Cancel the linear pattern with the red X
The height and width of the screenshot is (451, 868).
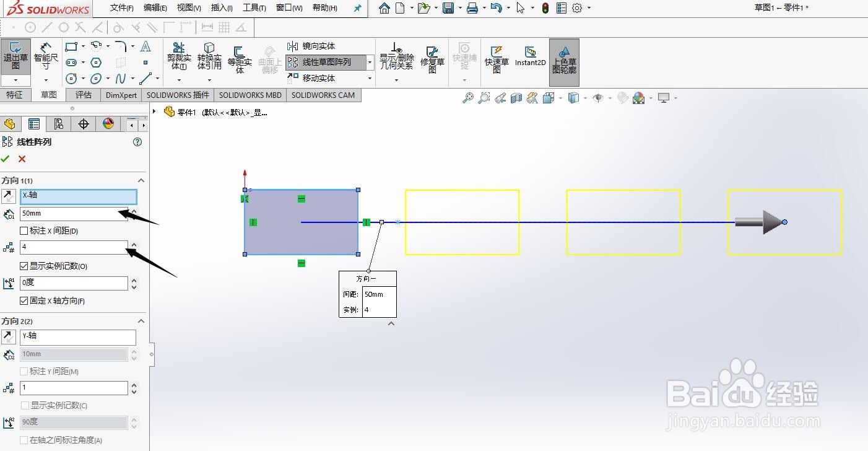(x=22, y=159)
